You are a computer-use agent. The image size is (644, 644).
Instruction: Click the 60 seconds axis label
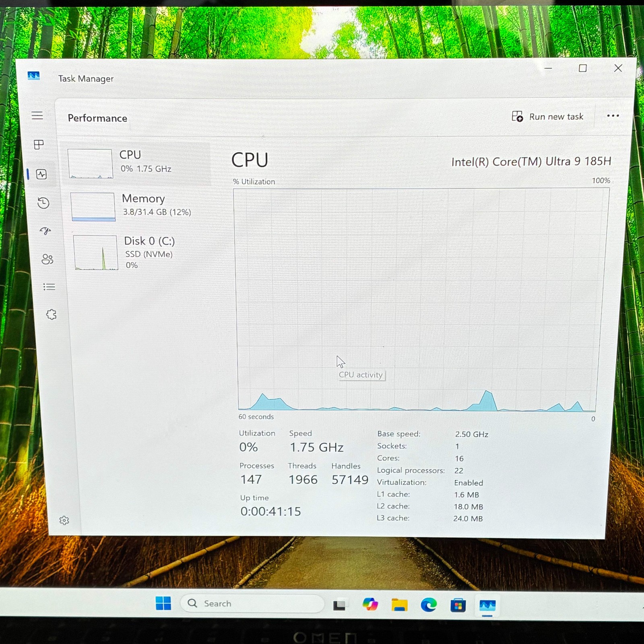point(256,417)
